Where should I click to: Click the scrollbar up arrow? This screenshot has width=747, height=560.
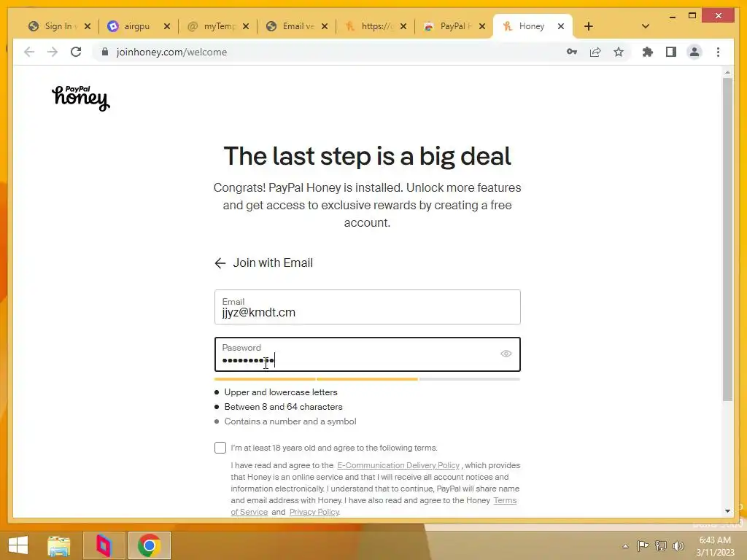(727, 72)
